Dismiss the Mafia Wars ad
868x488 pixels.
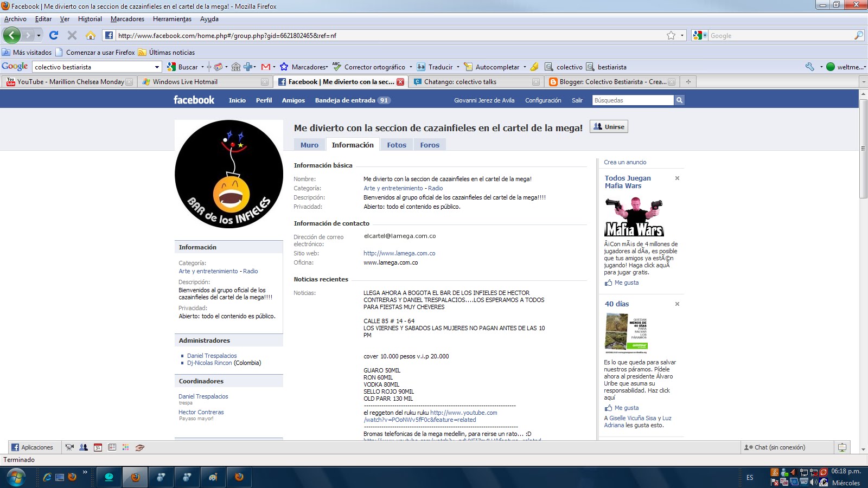coord(677,178)
